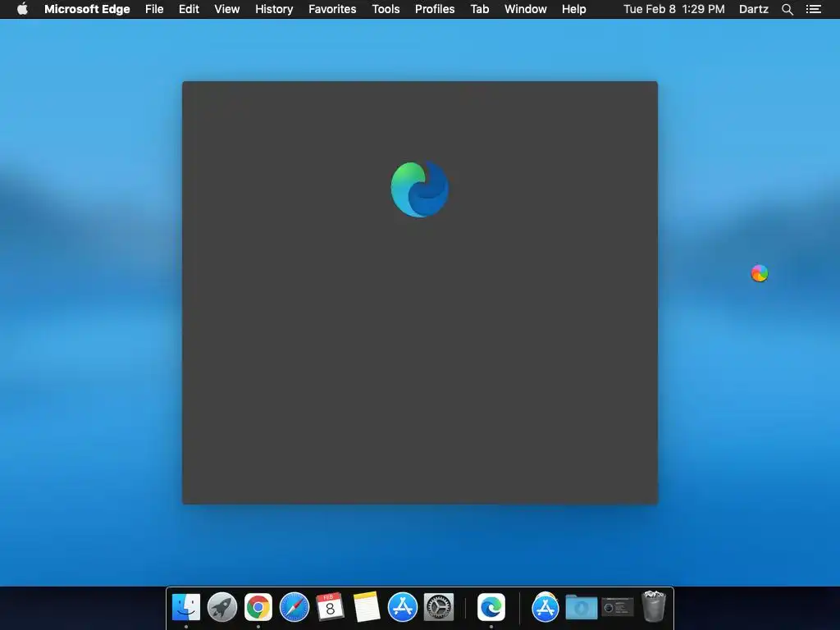Open Launchpad rocket icon in Dock
840x630 pixels.
222,607
